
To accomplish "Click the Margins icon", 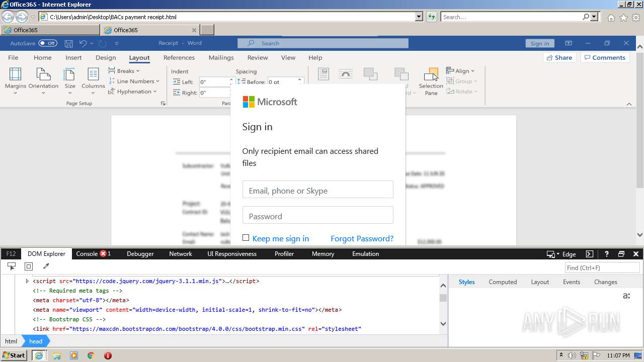I will [x=16, y=80].
